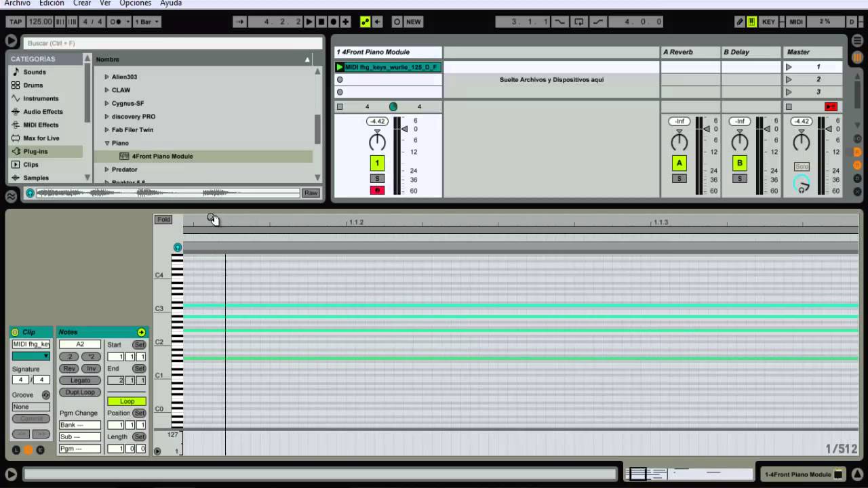Show the Launch box with L circle
The image size is (868, 488).
click(16, 450)
